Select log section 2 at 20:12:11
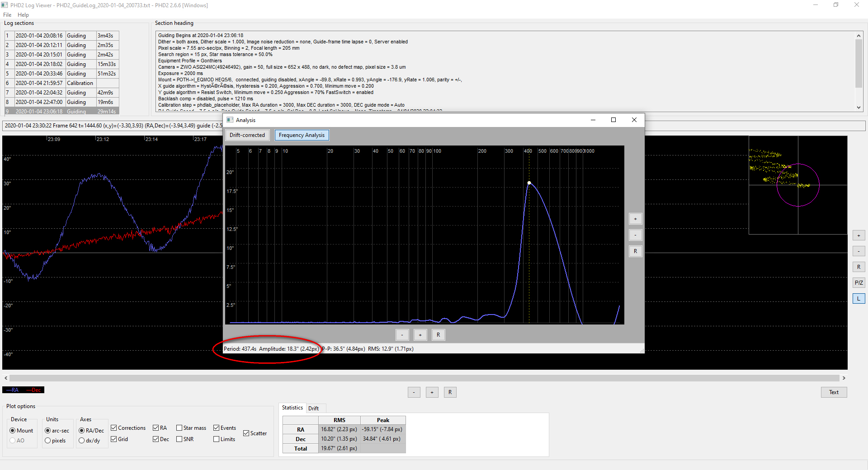Image resolution: width=868 pixels, height=470 pixels. point(62,45)
